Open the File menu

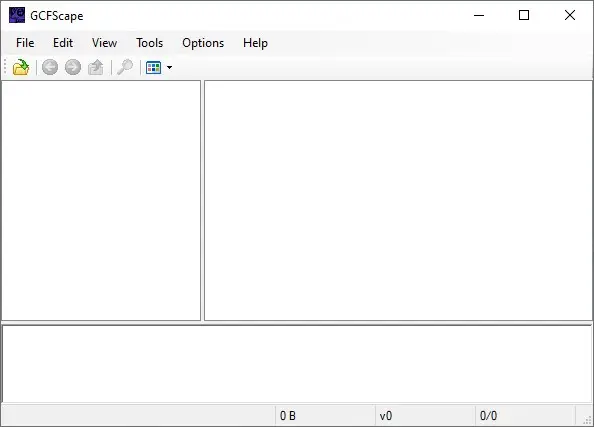tap(25, 43)
